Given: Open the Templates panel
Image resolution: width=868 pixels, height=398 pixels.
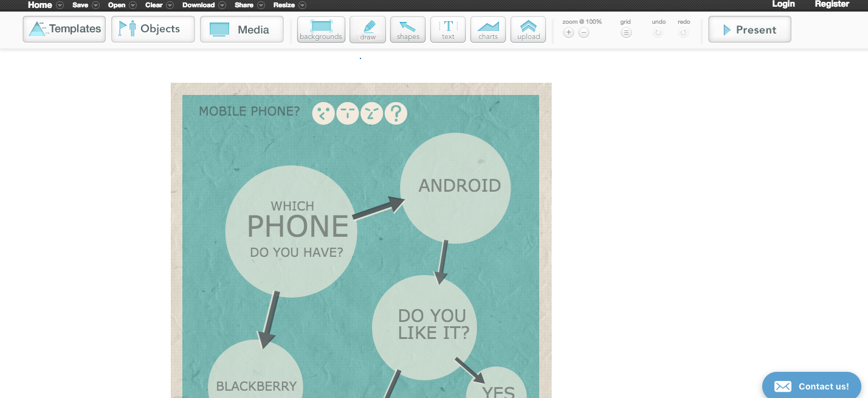Looking at the screenshot, I should coord(64,29).
